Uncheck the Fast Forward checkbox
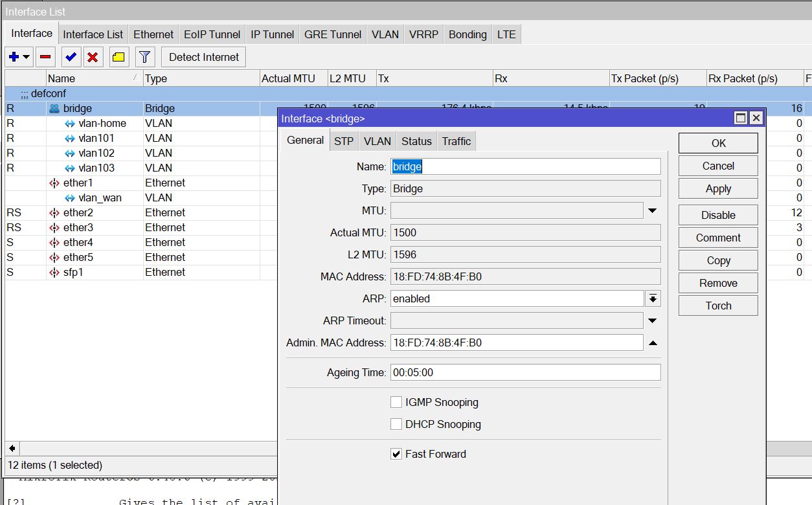The height and width of the screenshot is (505, 812). 396,454
